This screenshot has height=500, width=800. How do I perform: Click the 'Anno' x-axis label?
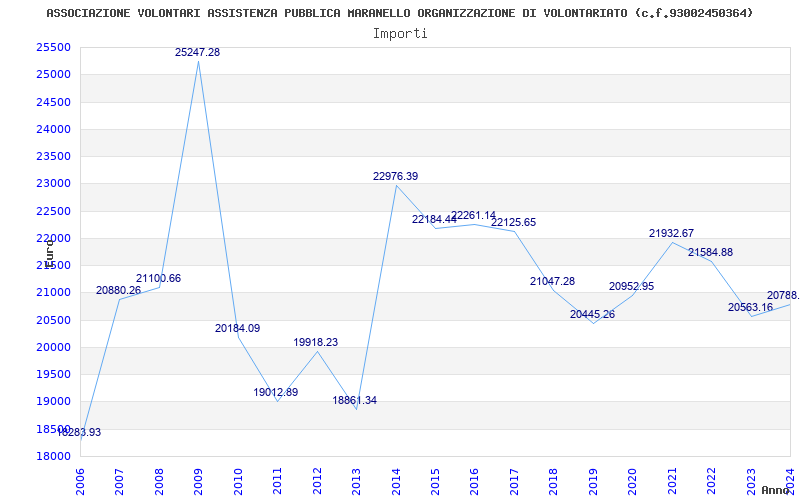point(776,490)
